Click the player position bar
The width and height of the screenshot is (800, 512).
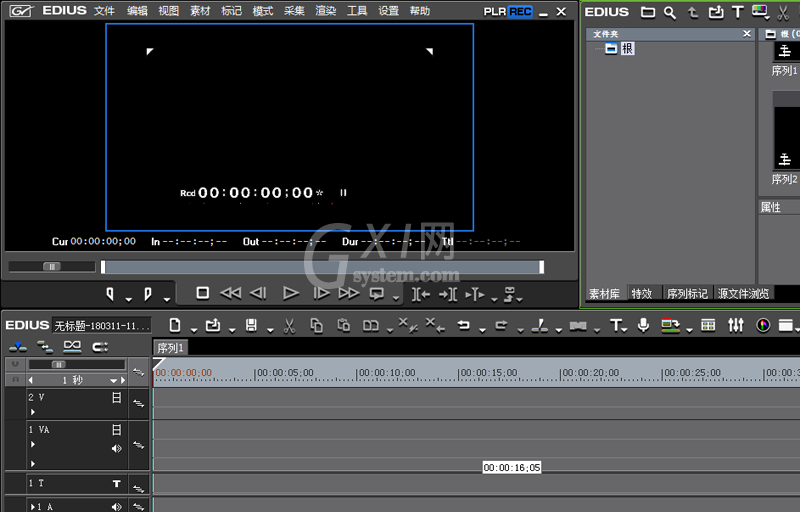click(322, 267)
